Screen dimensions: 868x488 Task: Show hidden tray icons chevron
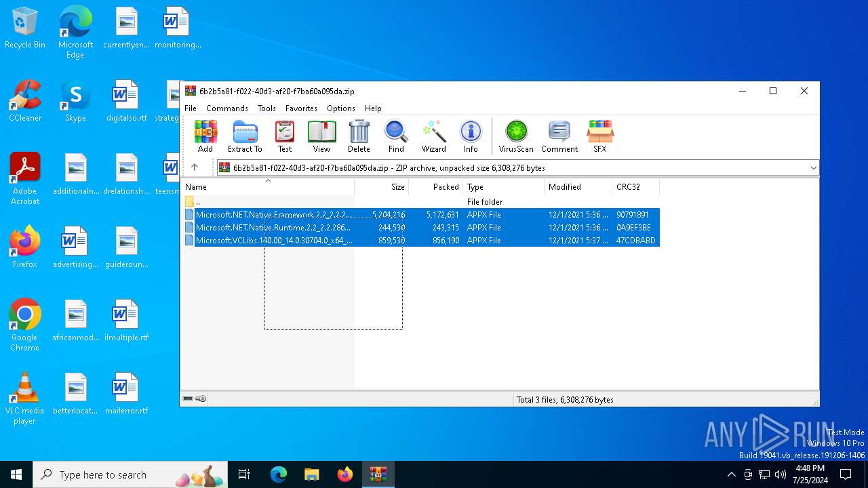pyautogui.click(x=731, y=474)
